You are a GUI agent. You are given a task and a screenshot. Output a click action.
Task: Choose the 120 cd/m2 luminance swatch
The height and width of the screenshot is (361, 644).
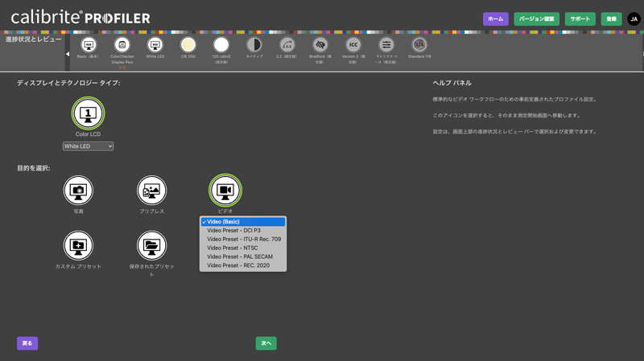tap(221, 45)
